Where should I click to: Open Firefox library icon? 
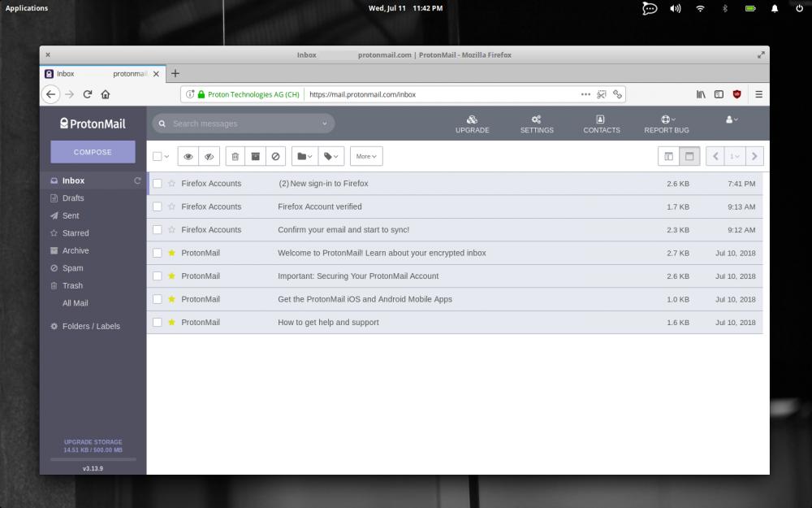coord(701,94)
